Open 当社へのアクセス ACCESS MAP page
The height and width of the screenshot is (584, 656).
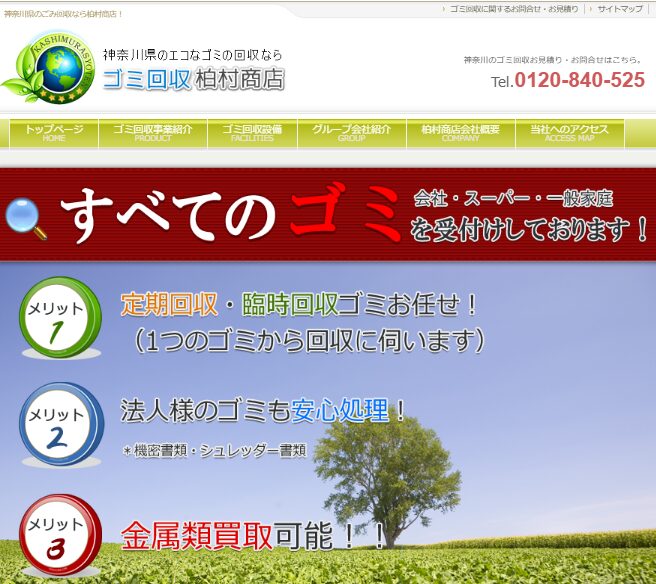point(569,133)
